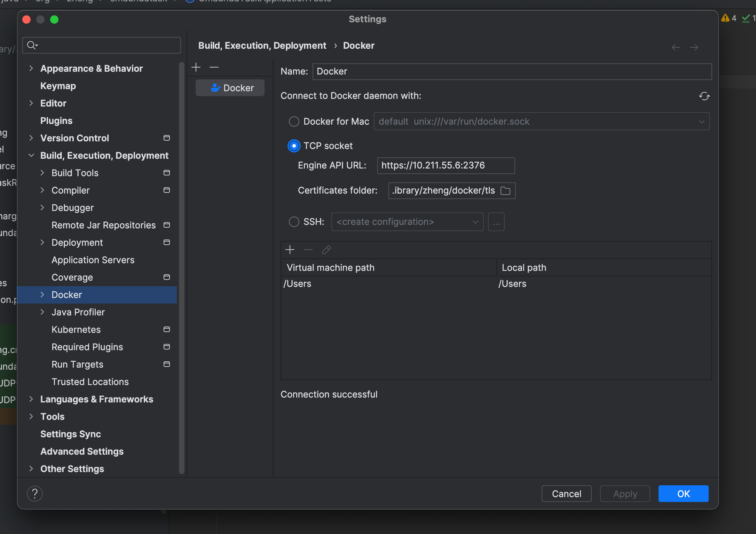
Task: Click the project-level icon beside Required Plugins
Action: [x=167, y=347]
